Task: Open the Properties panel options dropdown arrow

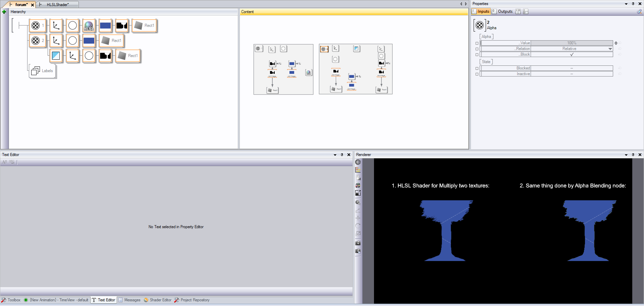Action: (626, 4)
